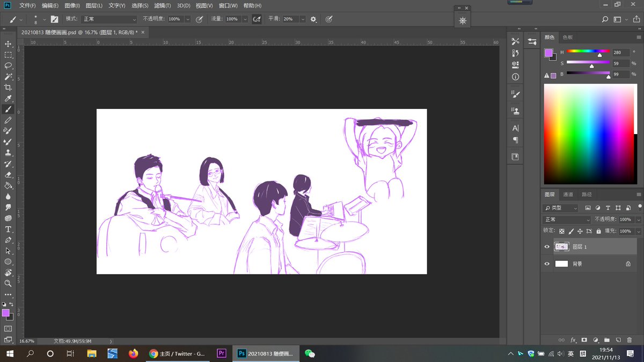Click the 图层 1 layer thumbnail
Image resolution: width=644 pixels, height=362 pixels.
click(561, 247)
